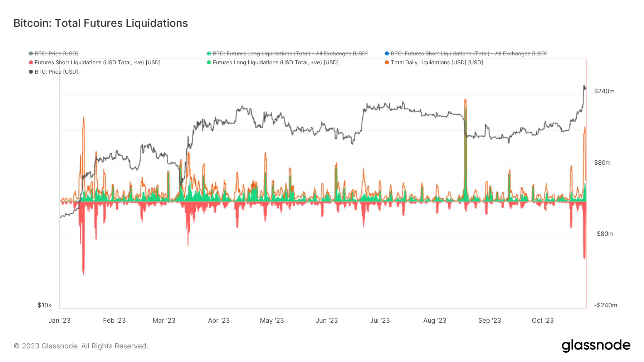Image resolution: width=644 pixels, height=362 pixels.
Task: Click green dot of struck-through Long Liquidations legend
Action: (209, 54)
